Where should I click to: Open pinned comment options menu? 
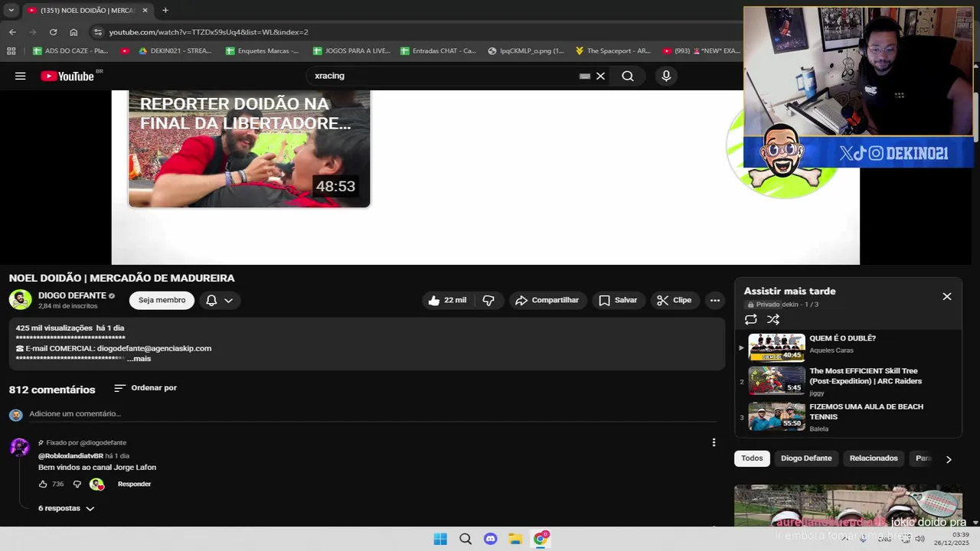tap(714, 442)
